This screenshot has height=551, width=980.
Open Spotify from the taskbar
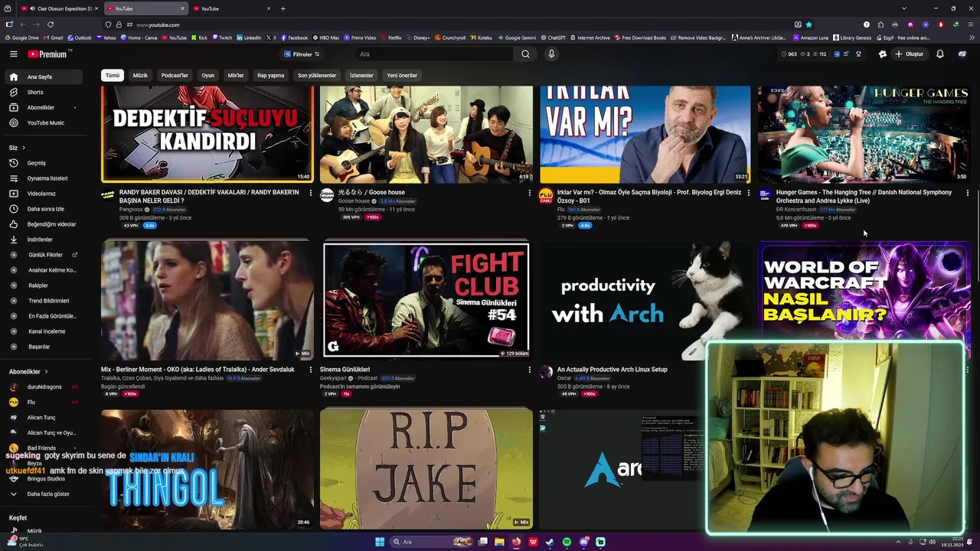tap(567, 542)
